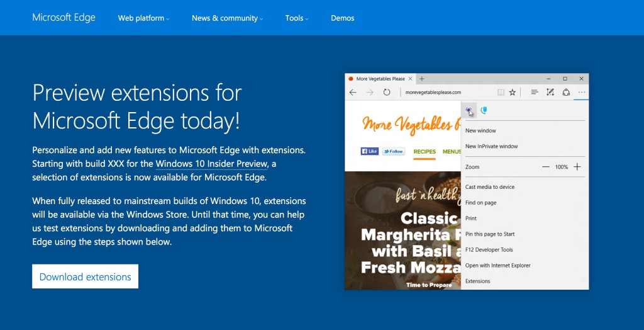Click the Classic Margherita recipe image
Screen dimensions: 644x330
(x=403, y=230)
